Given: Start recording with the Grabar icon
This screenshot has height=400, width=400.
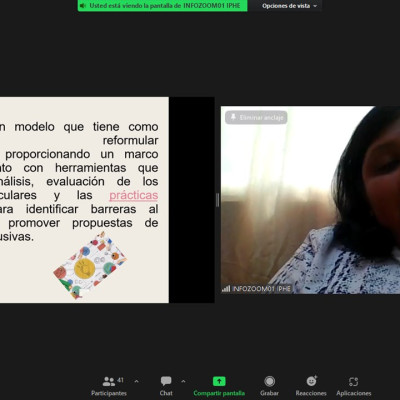Looking at the screenshot, I should click(269, 381).
